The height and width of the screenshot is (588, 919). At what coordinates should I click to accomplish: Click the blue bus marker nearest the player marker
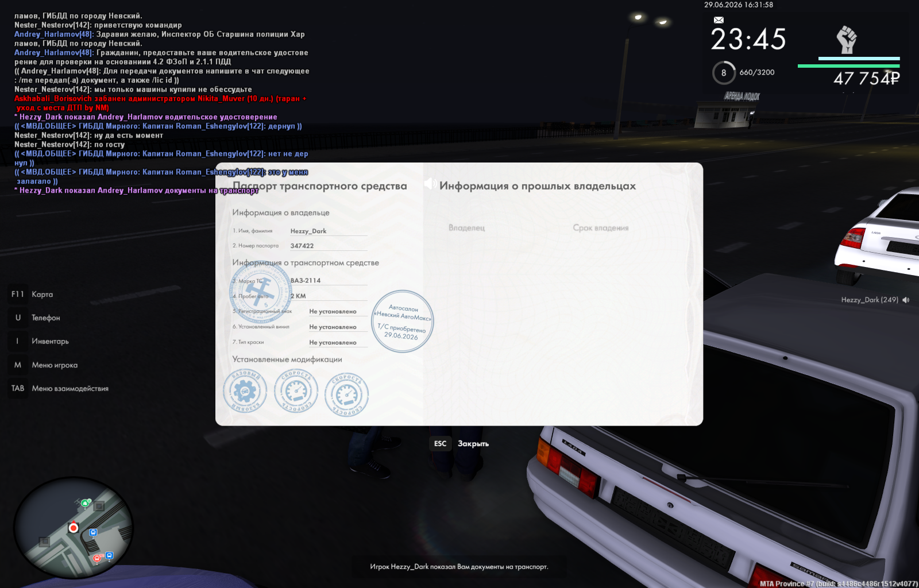(x=93, y=533)
